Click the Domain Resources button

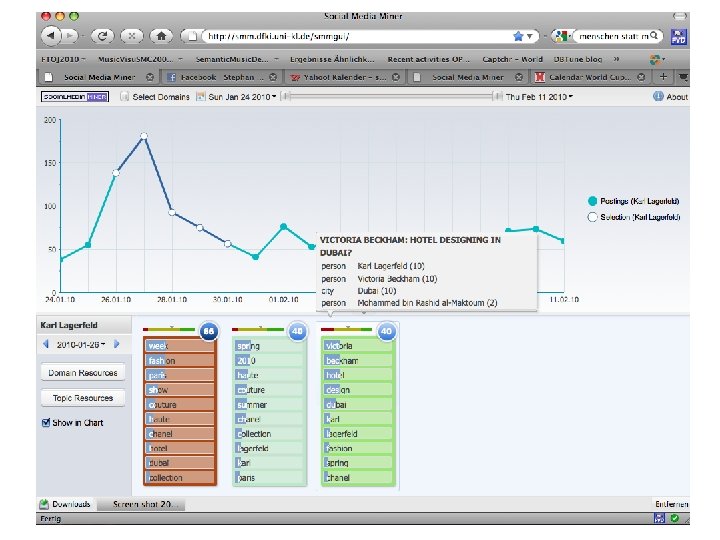point(83,373)
